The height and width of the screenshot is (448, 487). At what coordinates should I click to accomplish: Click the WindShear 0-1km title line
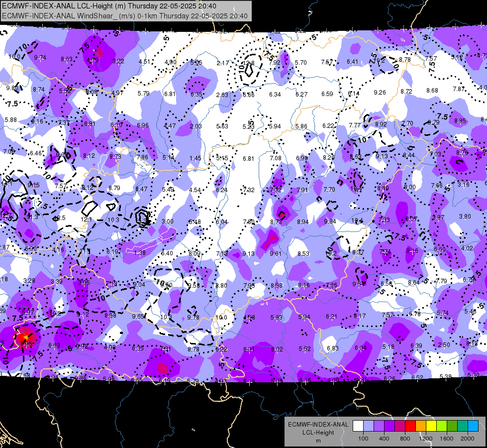124,16
